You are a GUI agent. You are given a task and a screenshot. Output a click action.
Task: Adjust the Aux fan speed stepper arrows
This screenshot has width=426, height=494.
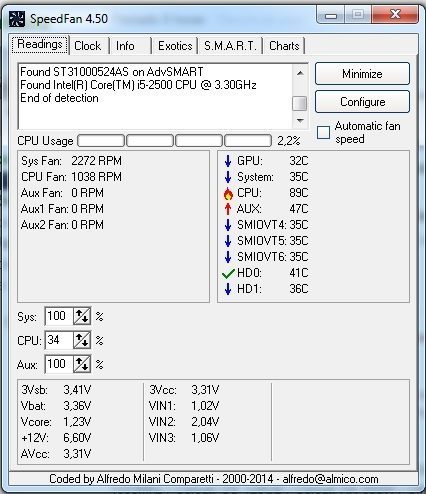tap(82, 364)
